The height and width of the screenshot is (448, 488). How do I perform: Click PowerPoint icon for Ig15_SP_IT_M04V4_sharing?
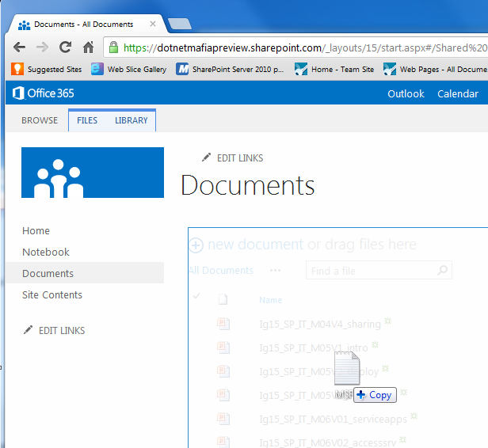tap(223, 324)
